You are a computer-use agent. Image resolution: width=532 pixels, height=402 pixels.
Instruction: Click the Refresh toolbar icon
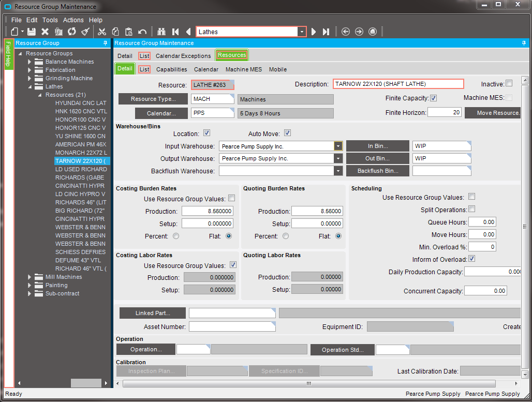coord(72,32)
